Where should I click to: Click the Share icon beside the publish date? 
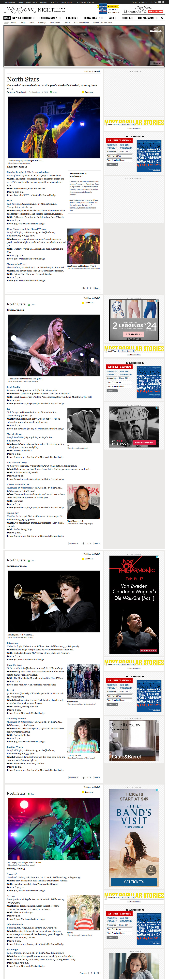click(x=54, y=92)
